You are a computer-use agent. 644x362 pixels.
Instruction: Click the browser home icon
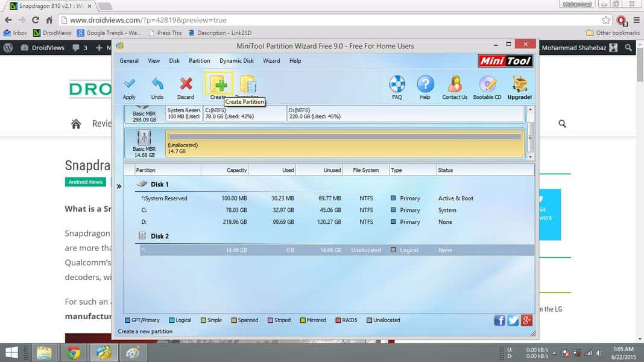(x=49, y=20)
